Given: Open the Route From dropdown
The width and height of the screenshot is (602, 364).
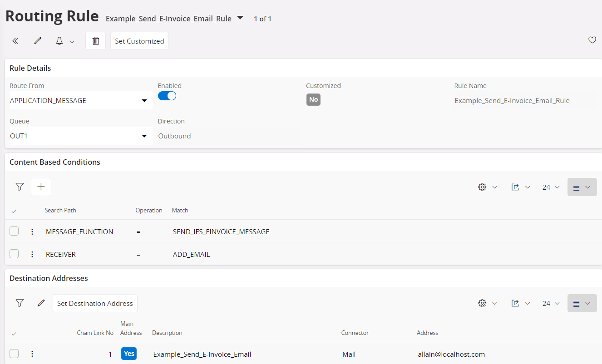Looking at the screenshot, I should 144,101.
